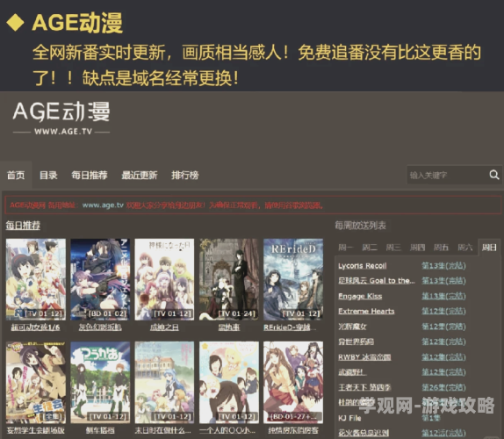Click the 纯情房东俏房客 title link
Image resolution: width=504 pixels, height=439 pixels.
click(x=293, y=430)
